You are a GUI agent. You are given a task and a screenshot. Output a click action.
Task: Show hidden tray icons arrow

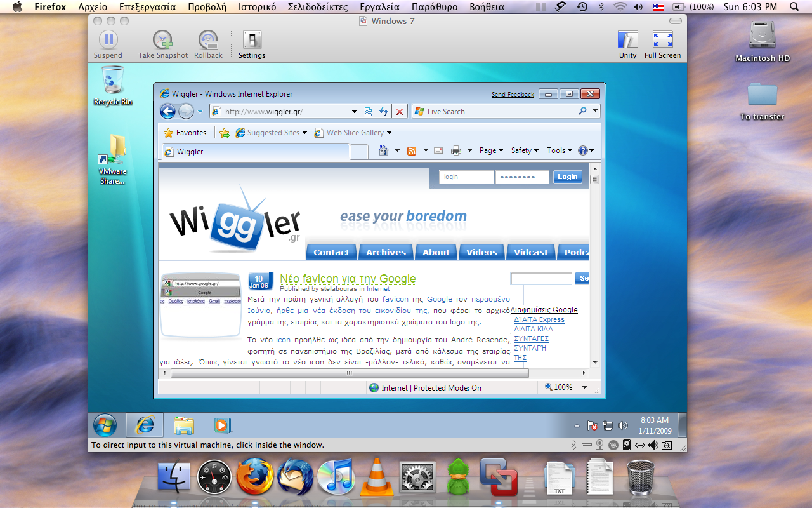click(577, 425)
